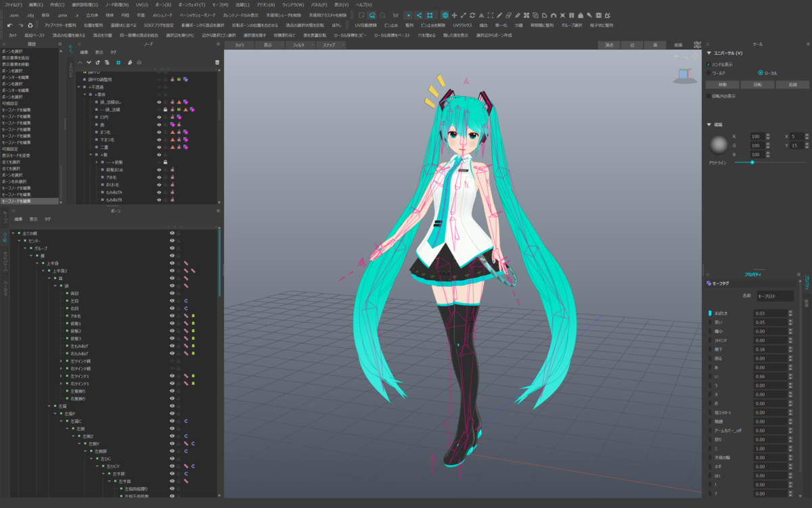
Task: Open the スナップ viewport dropdown
Action: [330, 45]
